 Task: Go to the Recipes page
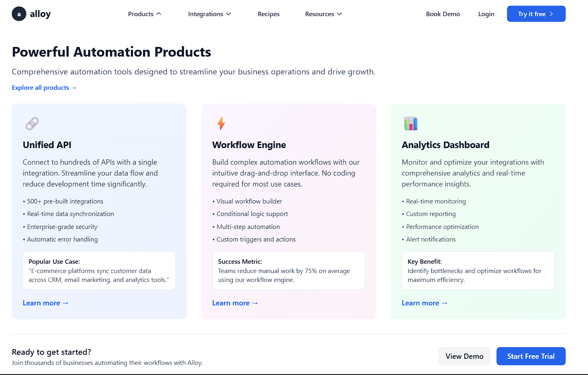click(268, 14)
